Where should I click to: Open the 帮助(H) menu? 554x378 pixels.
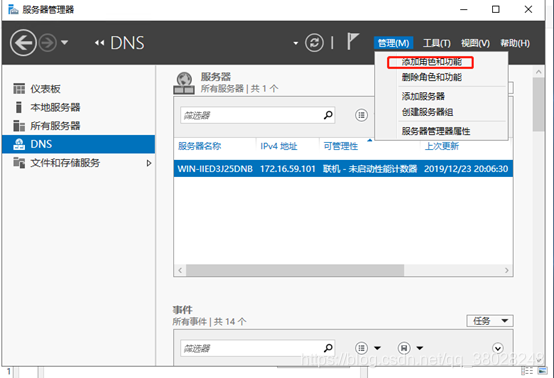click(515, 43)
